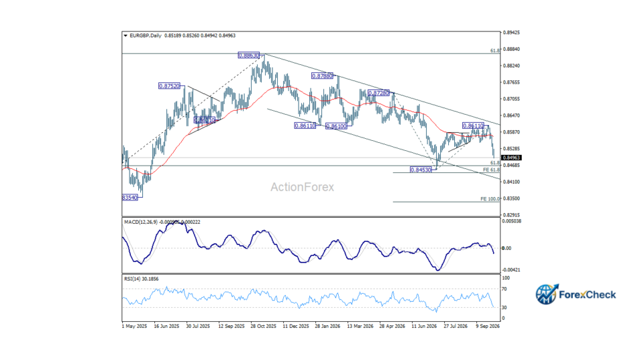Click the MACD axis value -0.00421
Screen dimensions: 644x362
click(x=511, y=269)
